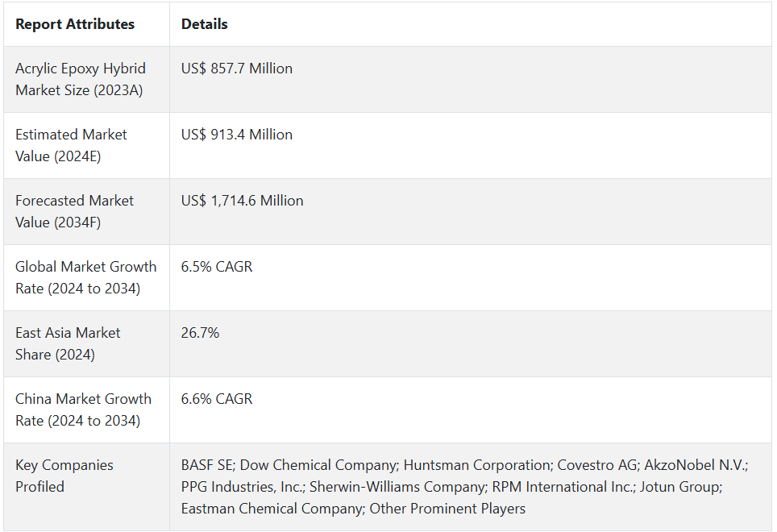Viewport: 777px width, 532px height.
Task: Select the Key Companies Profiled cell
Action: [64, 476]
